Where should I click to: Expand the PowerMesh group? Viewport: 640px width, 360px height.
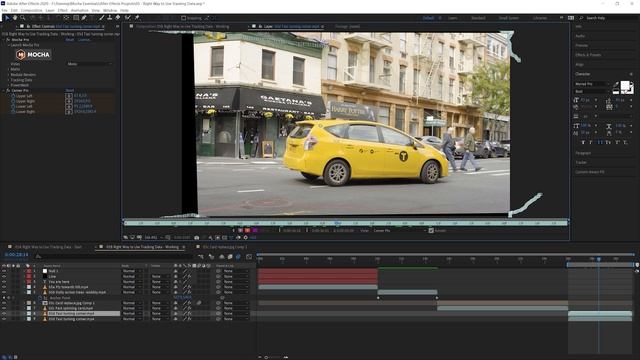point(9,85)
